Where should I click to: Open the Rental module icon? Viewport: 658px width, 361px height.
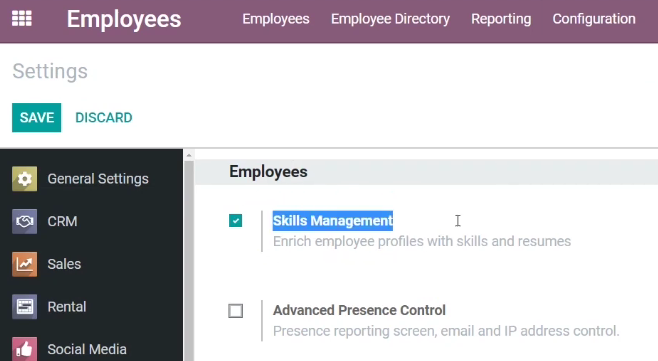[24, 307]
